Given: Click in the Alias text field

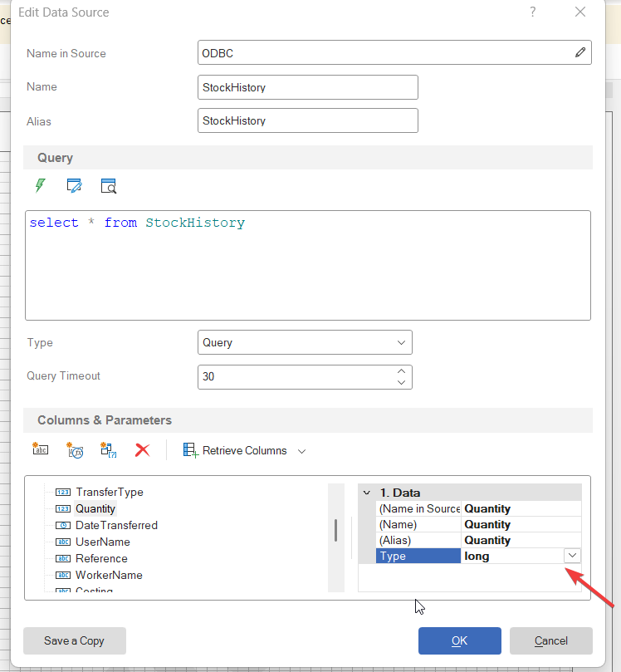Looking at the screenshot, I should 307,120.
